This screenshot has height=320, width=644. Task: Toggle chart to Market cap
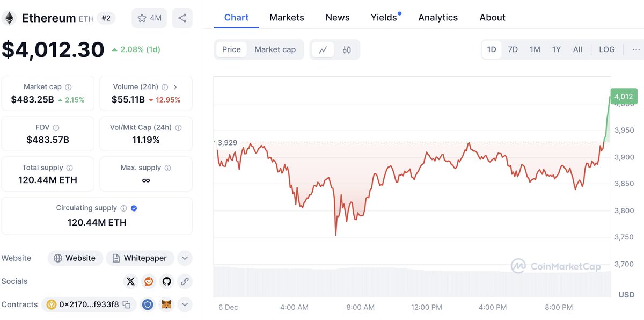pyautogui.click(x=275, y=49)
